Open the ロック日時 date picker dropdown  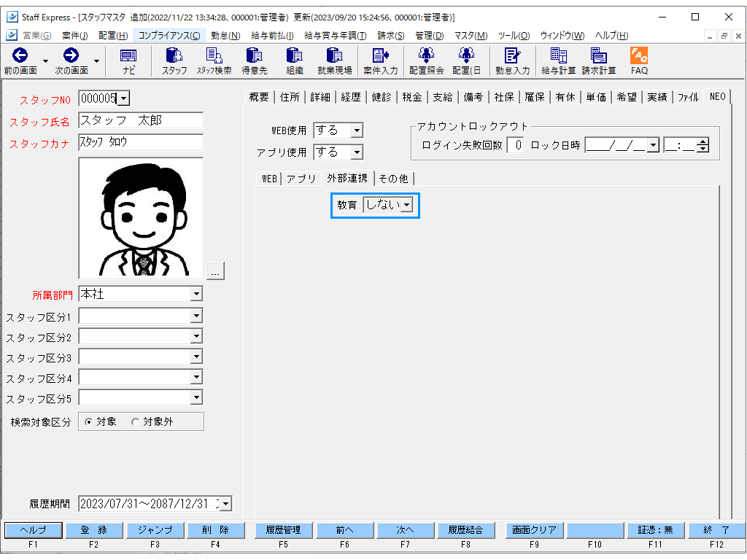[654, 145]
